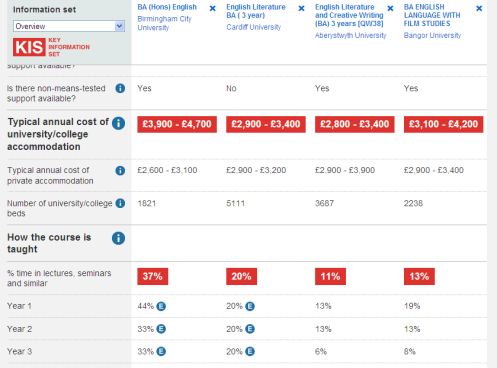Click the beds count 2238
Image resolution: width=497 pixels, height=368 pixels.
413,203
